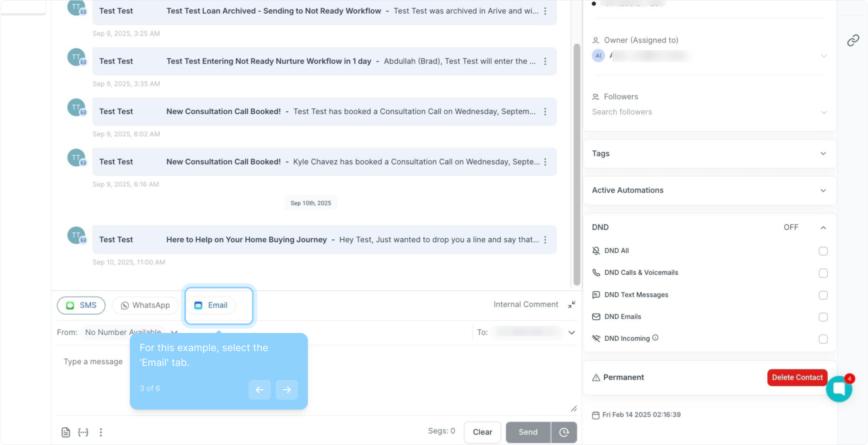Switch to the WhatsApp tab
Image resolution: width=868 pixels, height=445 pixels.
point(145,305)
